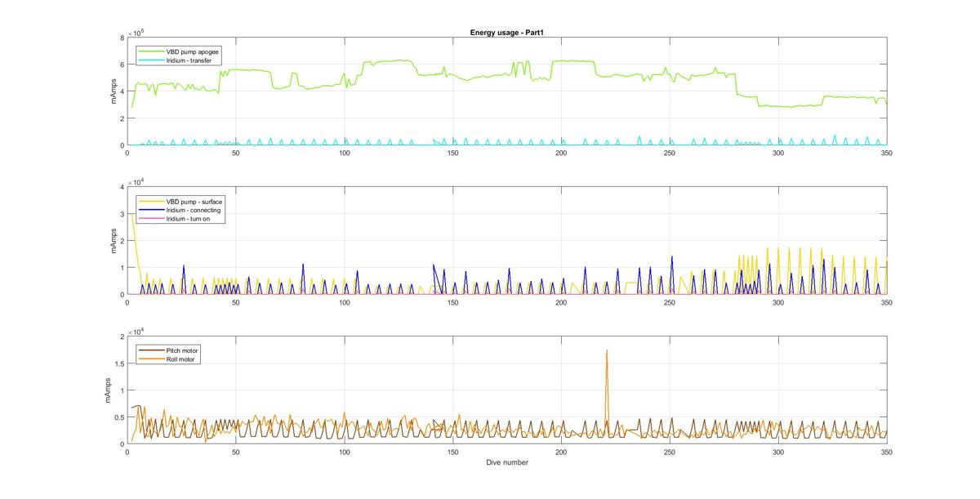Select the mAmps y-label of the VBD pump apogee plot
The width and height of the screenshot is (980, 499).
(114, 91)
